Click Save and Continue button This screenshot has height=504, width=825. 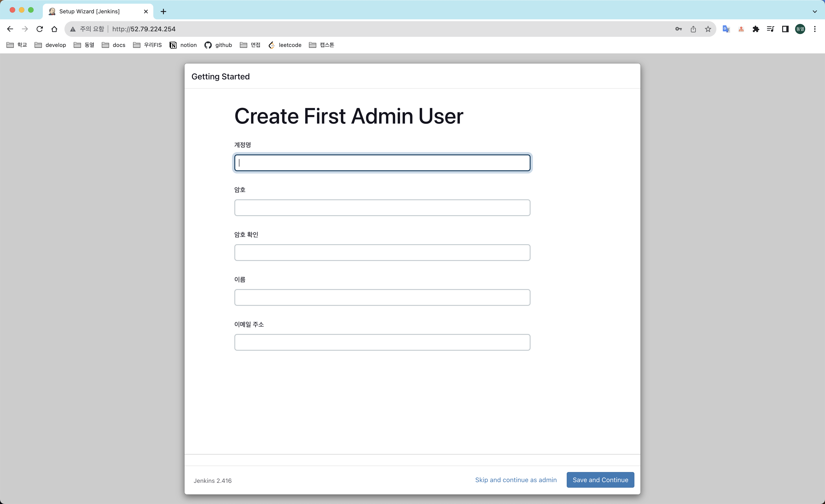(600, 480)
